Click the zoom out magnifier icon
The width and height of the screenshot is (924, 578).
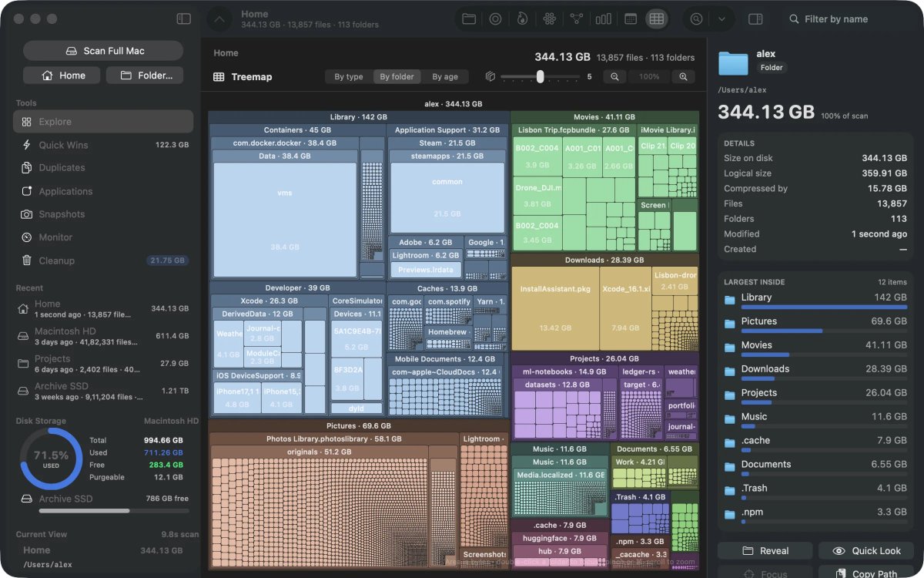tap(614, 76)
